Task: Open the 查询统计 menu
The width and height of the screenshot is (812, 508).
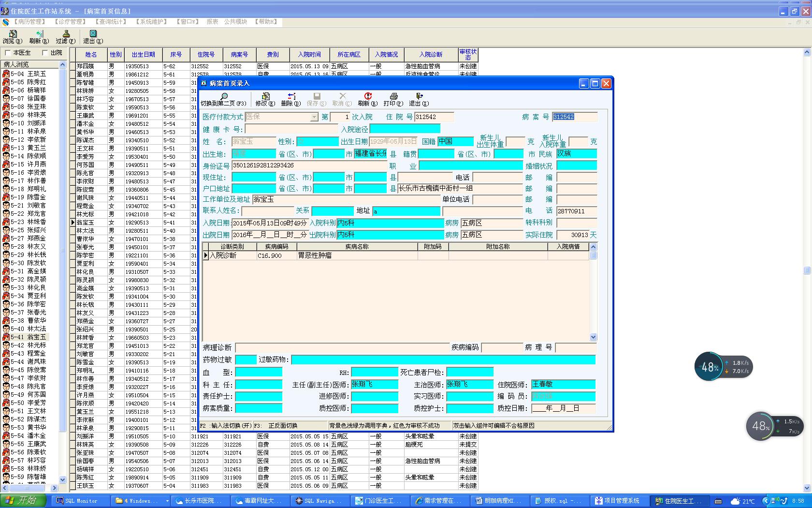Action: coord(111,22)
